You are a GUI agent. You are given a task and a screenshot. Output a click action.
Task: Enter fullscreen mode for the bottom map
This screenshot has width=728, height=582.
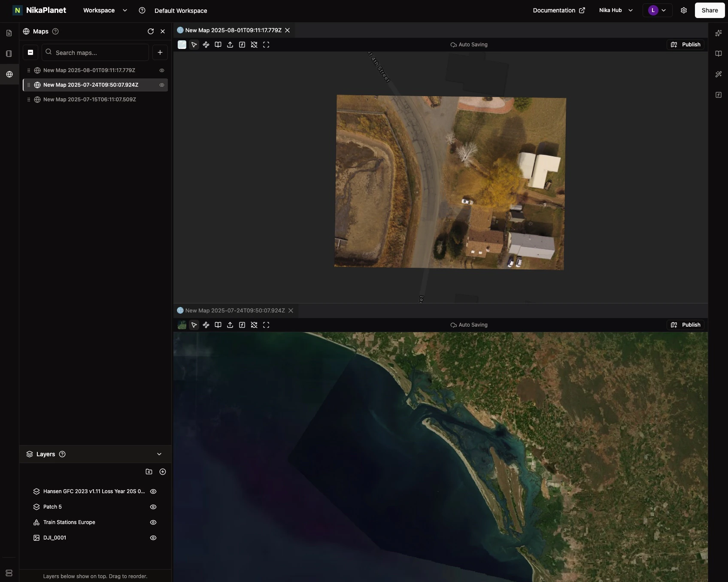pyautogui.click(x=266, y=325)
